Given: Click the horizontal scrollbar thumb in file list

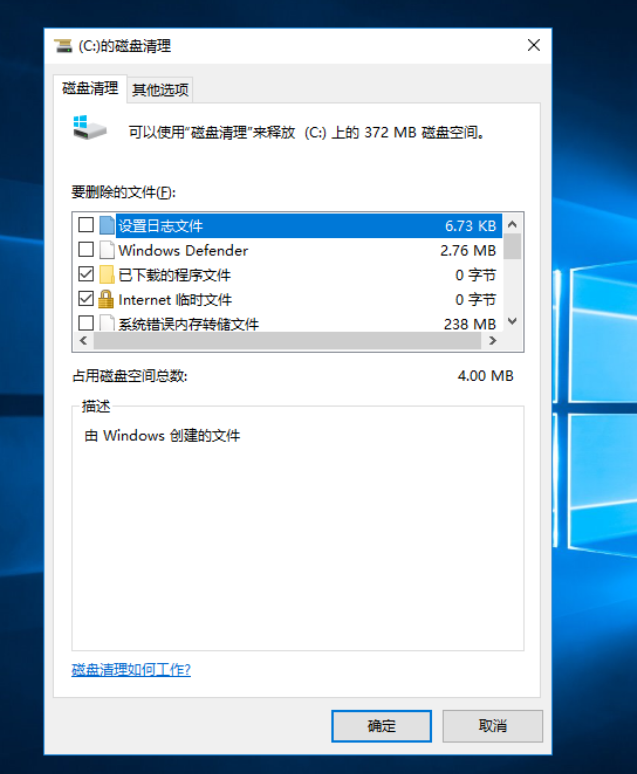Looking at the screenshot, I should [287, 341].
